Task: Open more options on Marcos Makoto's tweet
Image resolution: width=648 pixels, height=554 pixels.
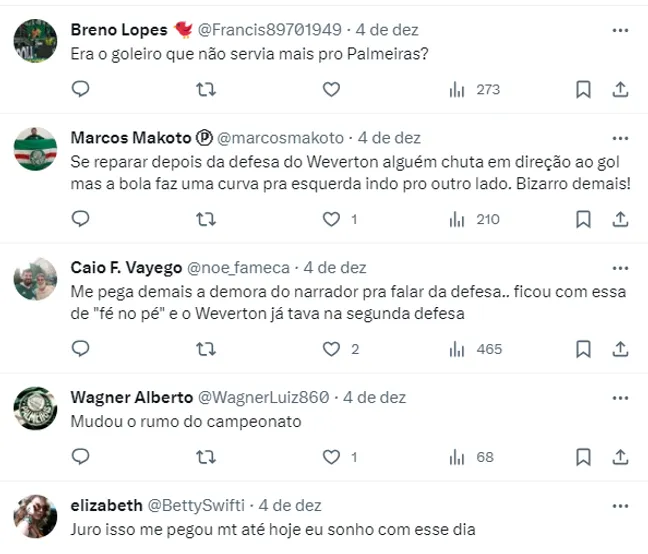Action: pyautogui.click(x=620, y=137)
